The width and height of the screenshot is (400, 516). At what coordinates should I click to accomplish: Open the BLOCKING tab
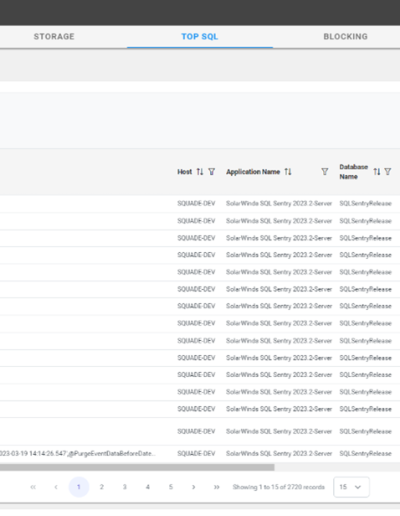click(x=345, y=36)
